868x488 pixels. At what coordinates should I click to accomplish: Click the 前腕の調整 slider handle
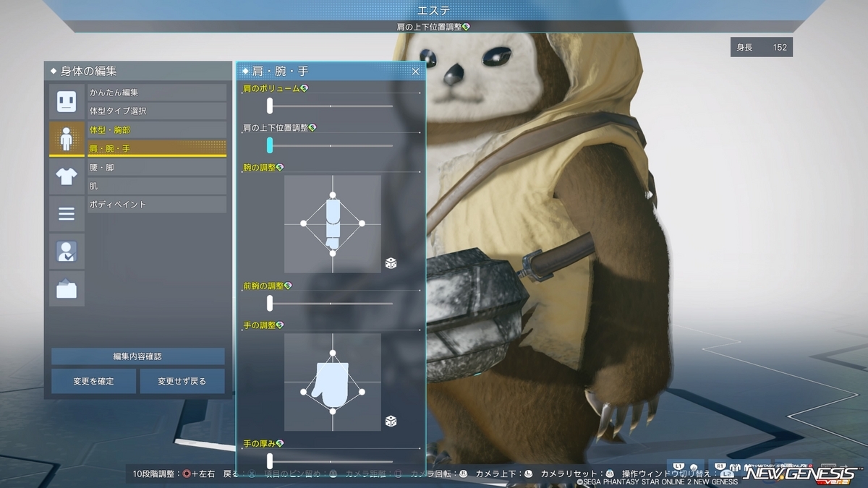pos(270,304)
